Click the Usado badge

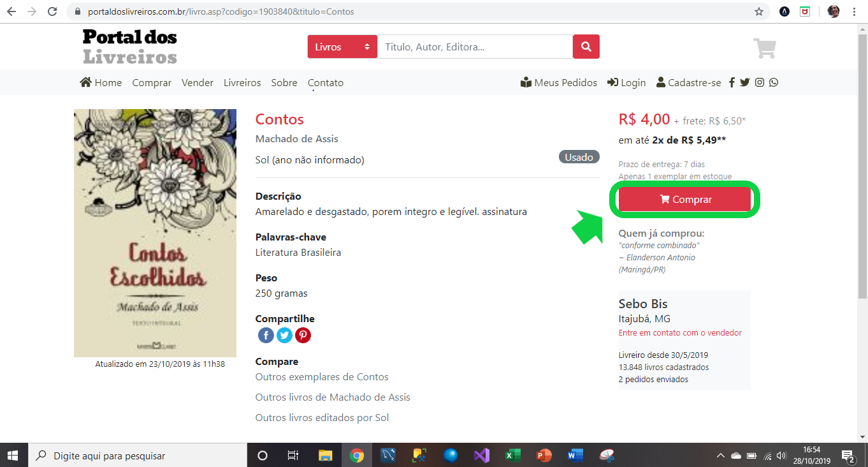coord(579,157)
